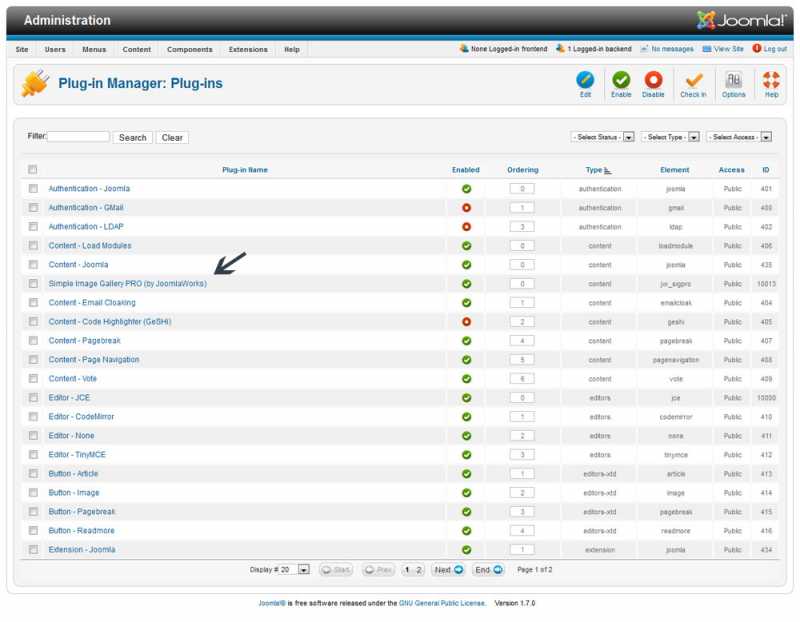Toggle enabled status icon for Content - Page Navigation

(x=466, y=360)
